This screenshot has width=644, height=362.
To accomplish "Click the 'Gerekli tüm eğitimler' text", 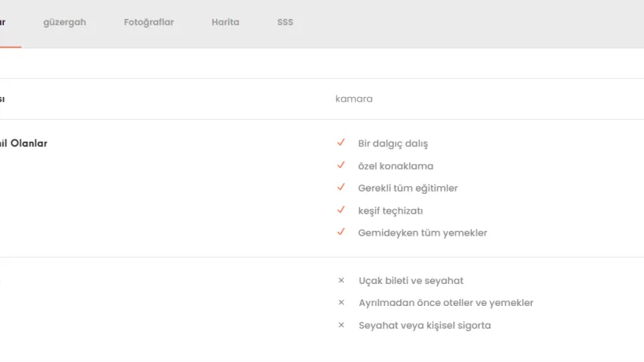I will pyautogui.click(x=408, y=188).
